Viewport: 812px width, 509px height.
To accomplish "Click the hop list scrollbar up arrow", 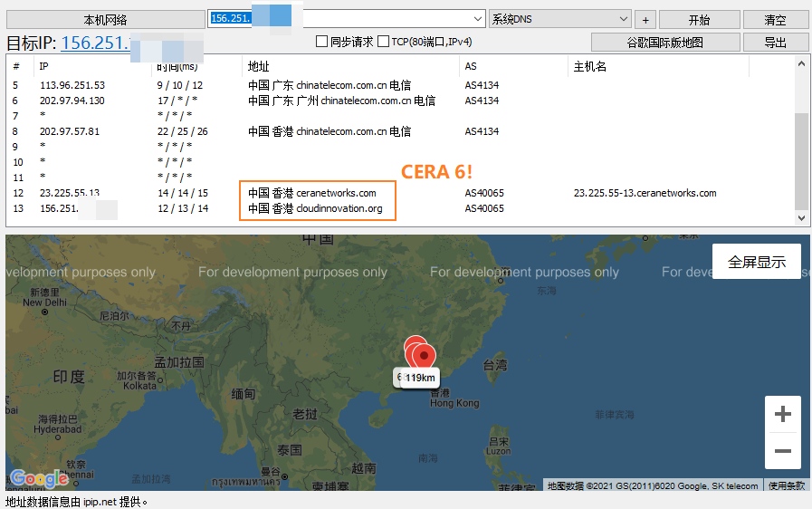I will click(801, 63).
